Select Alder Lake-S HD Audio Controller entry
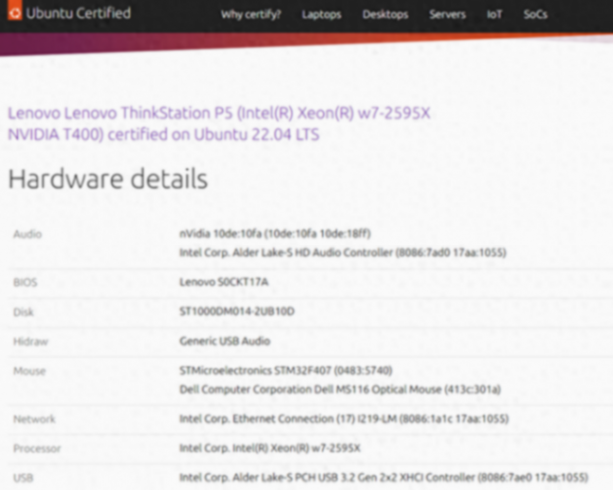Viewport: 613px width, 490px height. click(x=343, y=252)
